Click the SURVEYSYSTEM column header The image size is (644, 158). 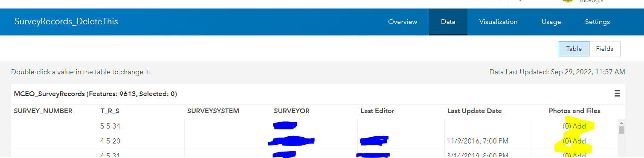pyautogui.click(x=213, y=111)
